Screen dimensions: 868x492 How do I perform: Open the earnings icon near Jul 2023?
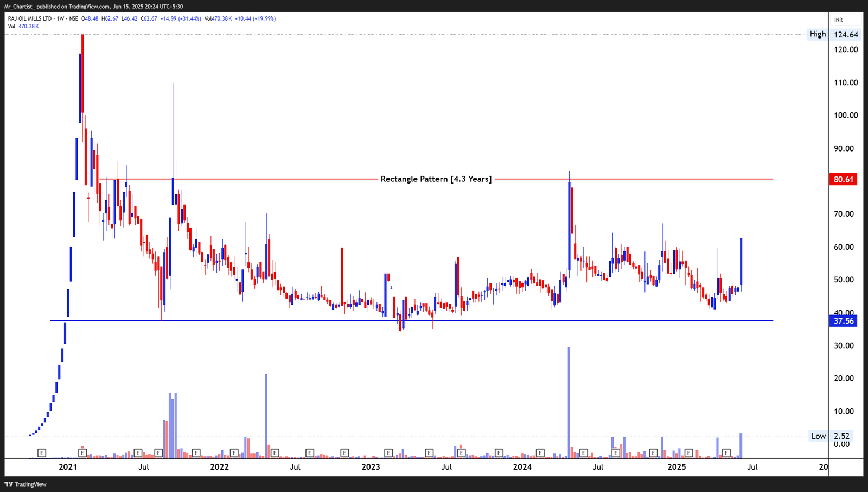click(x=462, y=452)
